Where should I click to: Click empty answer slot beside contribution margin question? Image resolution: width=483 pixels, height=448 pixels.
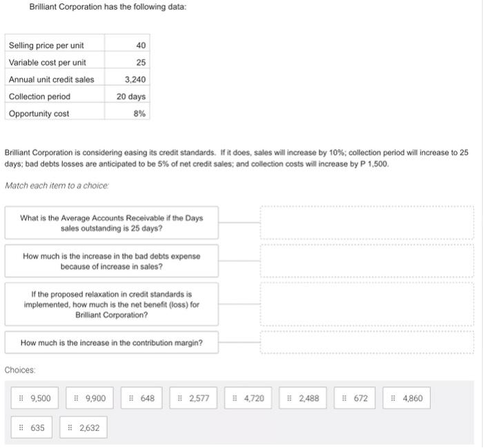pyautogui.click(x=367, y=342)
